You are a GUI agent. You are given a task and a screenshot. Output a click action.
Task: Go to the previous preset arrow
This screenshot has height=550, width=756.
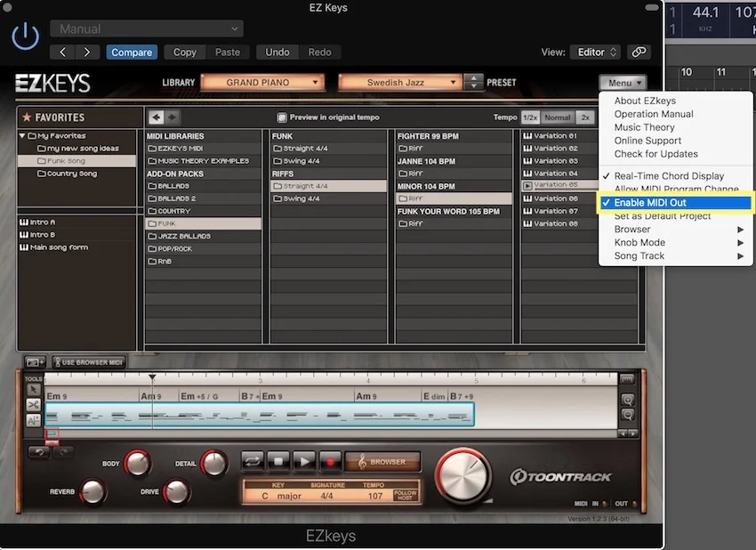(x=62, y=53)
